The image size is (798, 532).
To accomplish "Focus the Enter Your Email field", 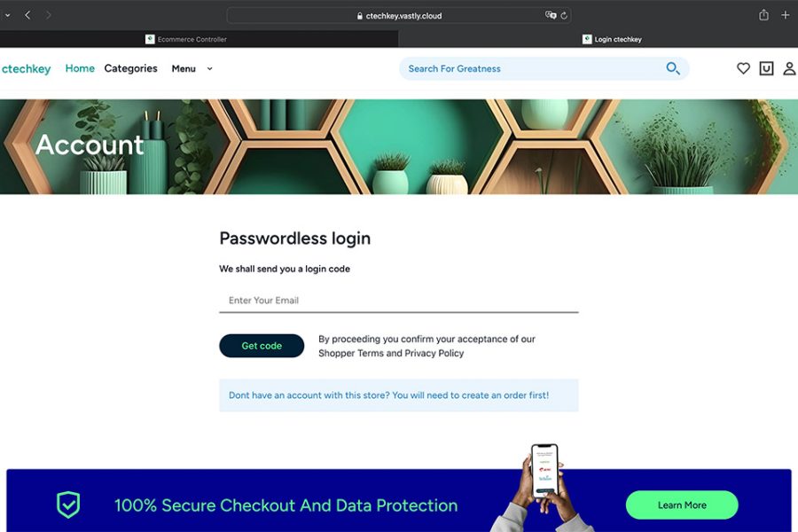I will point(398,301).
